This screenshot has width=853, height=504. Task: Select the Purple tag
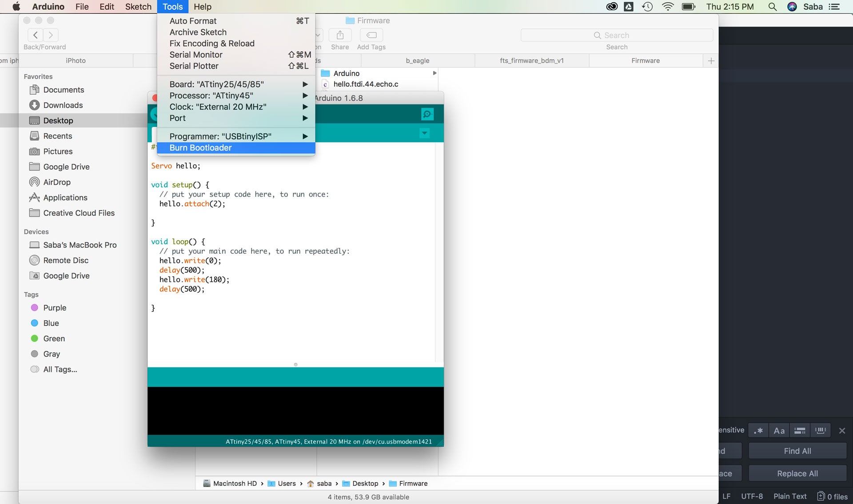pyautogui.click(x=55, y=308)
